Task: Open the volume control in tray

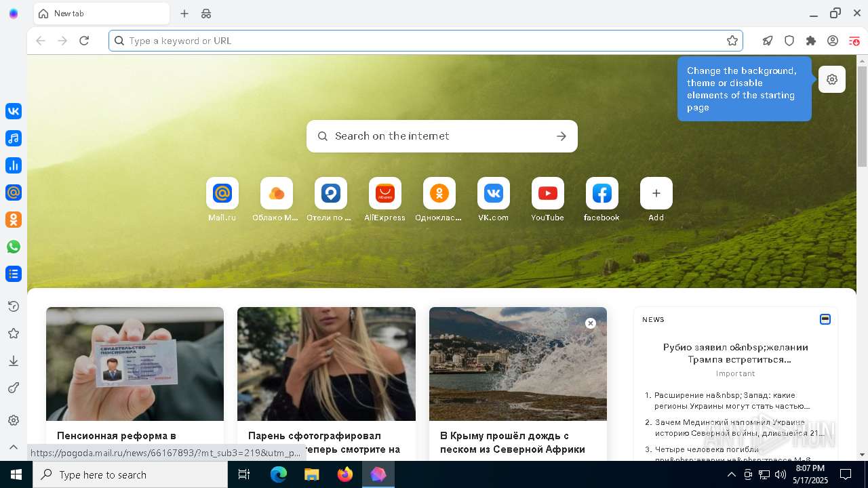Action: (781, 474)
